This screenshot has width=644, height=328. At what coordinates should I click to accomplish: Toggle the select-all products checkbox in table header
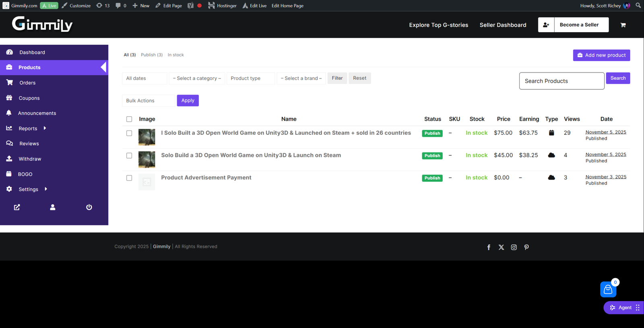(129, 119)
